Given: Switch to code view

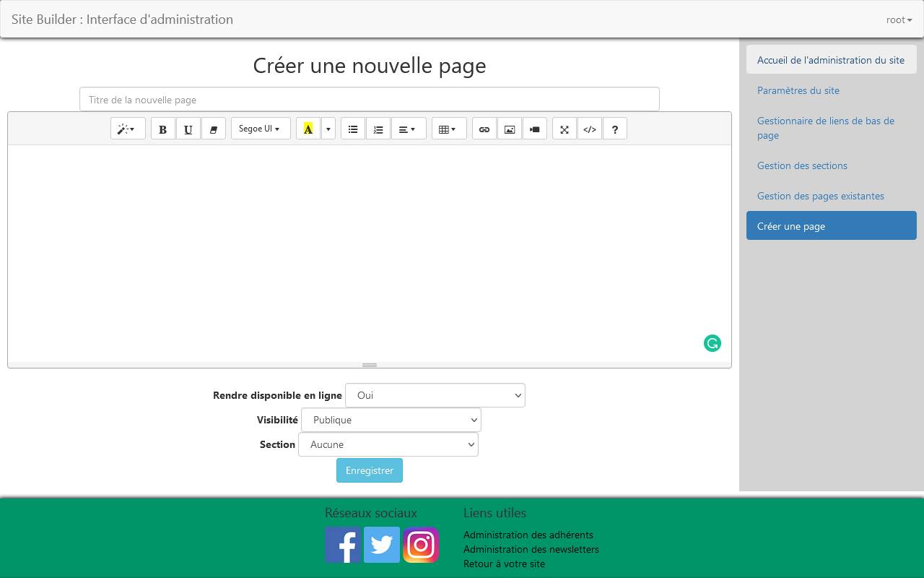Looking at the screenshot, I should pos(590,129).
